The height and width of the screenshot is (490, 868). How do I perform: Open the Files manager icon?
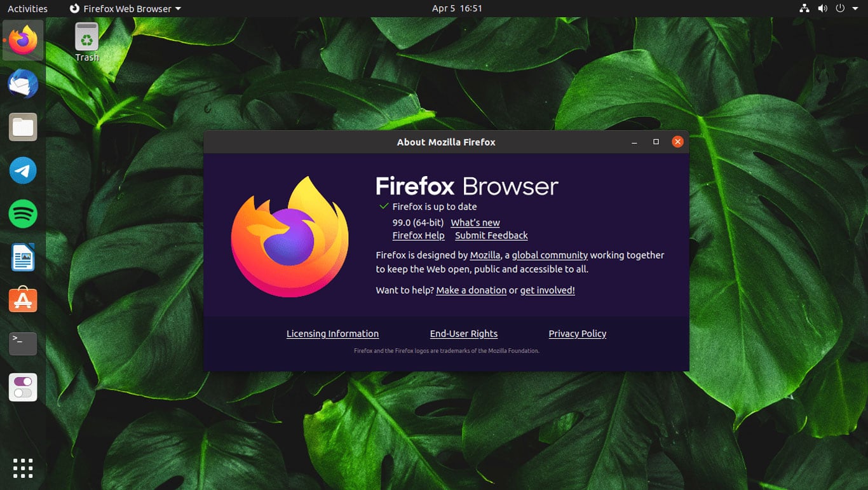point(23,127)
